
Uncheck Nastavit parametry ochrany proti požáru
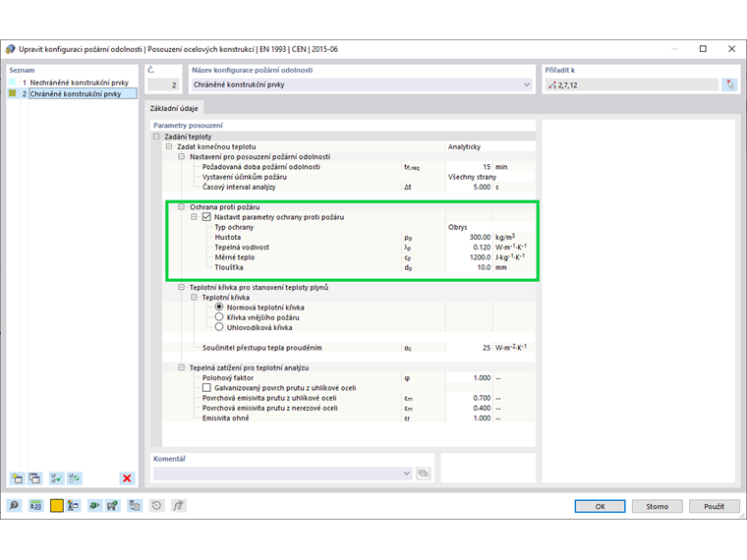(206, 217)
